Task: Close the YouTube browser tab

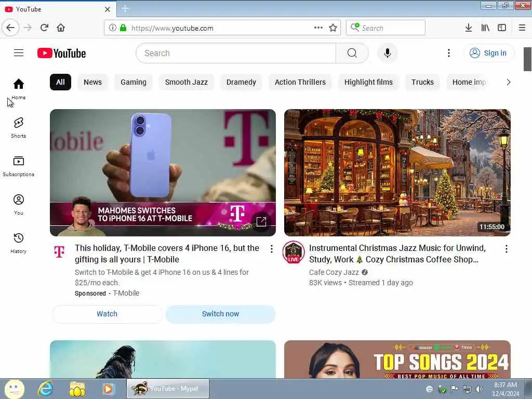Action: (108, 9)
